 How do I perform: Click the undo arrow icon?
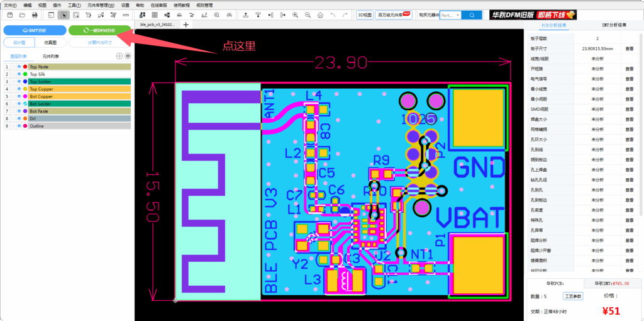[x=333, y=14]
